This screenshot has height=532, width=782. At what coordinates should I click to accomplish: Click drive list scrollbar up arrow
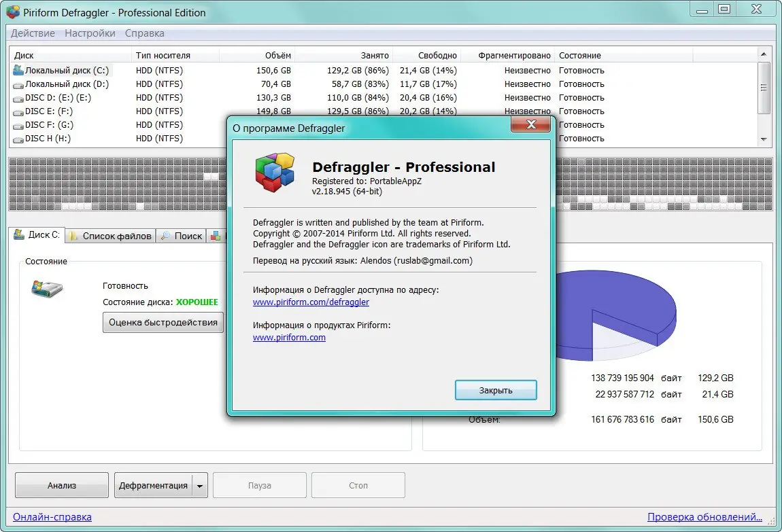(764, 53)
